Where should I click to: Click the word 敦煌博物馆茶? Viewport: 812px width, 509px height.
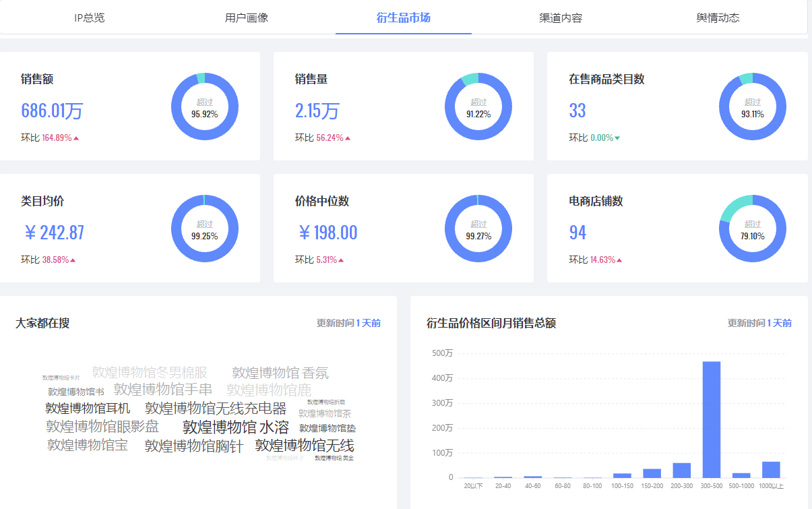tap(325, 413)
